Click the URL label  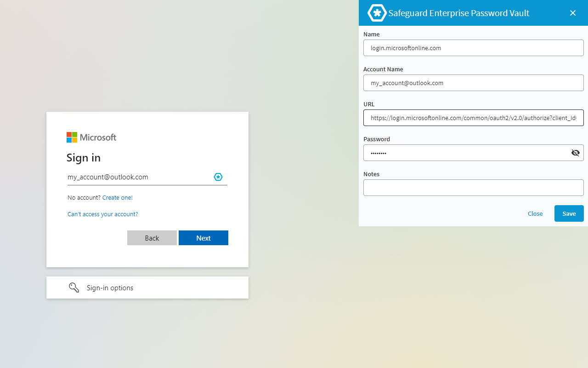(369, 104)
